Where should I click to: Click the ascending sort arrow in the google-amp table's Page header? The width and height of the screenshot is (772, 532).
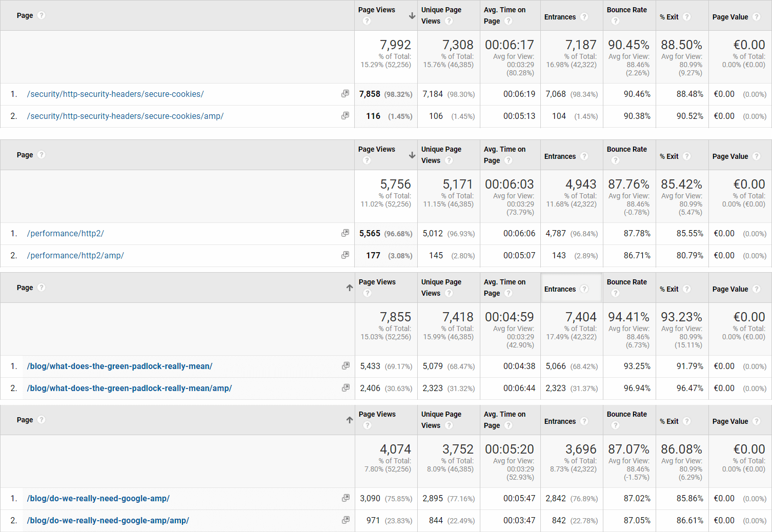coord(350,420)
